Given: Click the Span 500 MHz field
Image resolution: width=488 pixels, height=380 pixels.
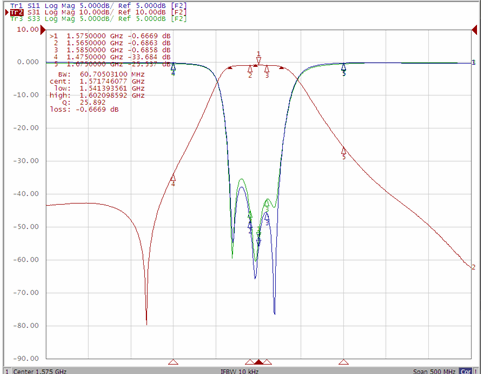Looking at the screenshot, I should coord(435,371).
